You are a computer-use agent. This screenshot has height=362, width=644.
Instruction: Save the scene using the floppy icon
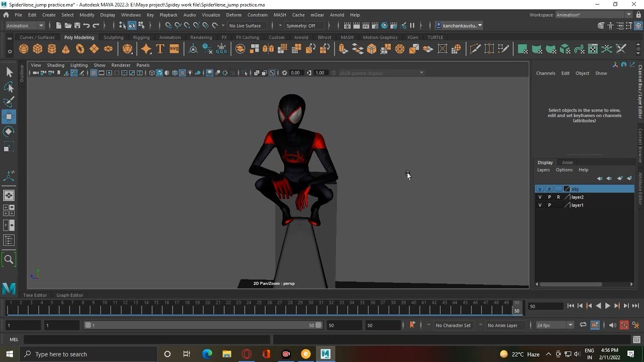coord(77,26)
